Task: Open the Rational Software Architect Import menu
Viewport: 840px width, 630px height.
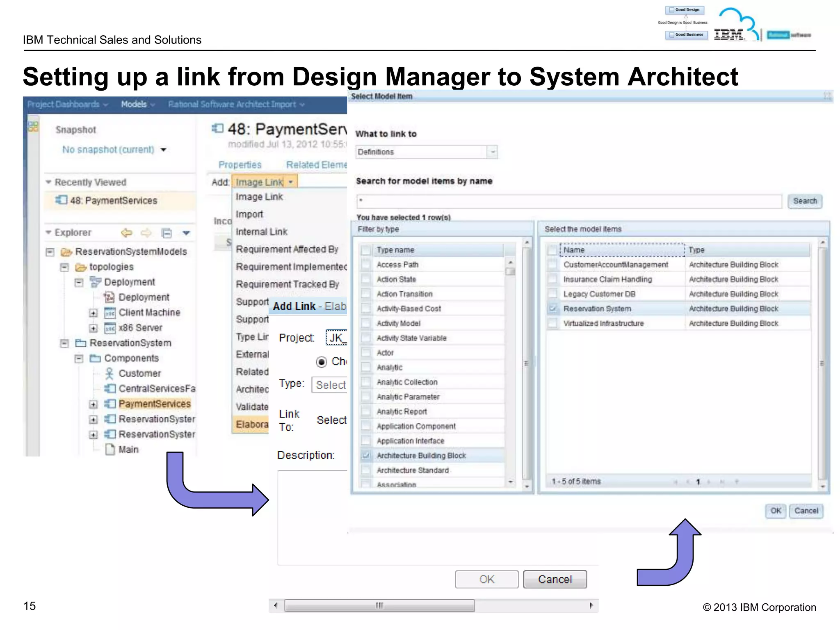Action: pos(237,105)
